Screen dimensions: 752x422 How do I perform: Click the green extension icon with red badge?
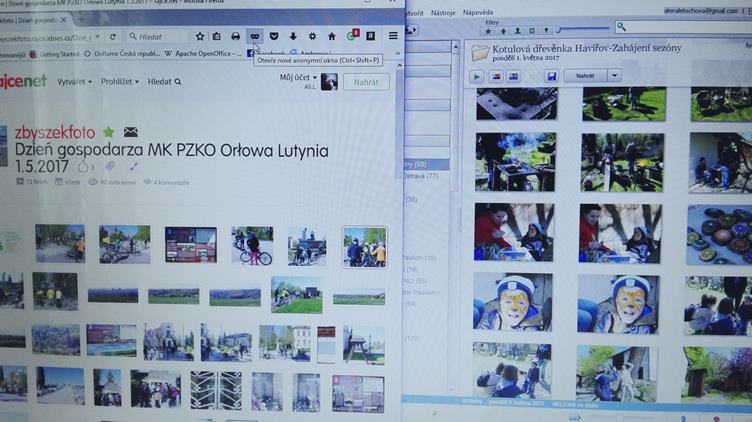point(352,35)
